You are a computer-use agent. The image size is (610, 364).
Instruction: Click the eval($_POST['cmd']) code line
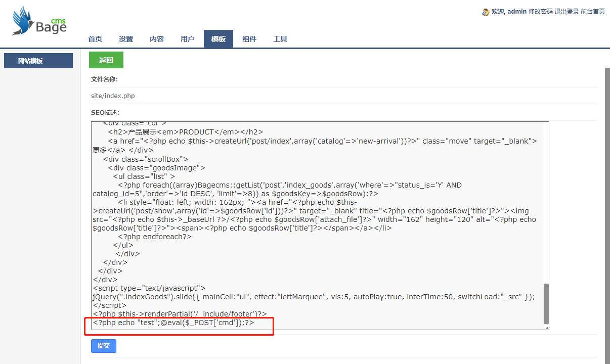tap(173, 323)
